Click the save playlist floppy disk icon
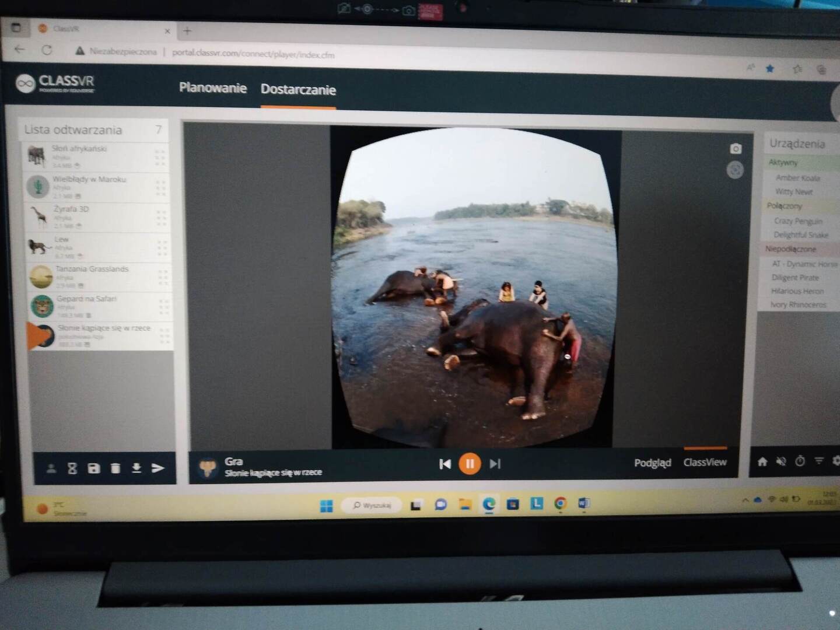The width and height of the screenshot is (840, 630). click(x=93, y=468)
